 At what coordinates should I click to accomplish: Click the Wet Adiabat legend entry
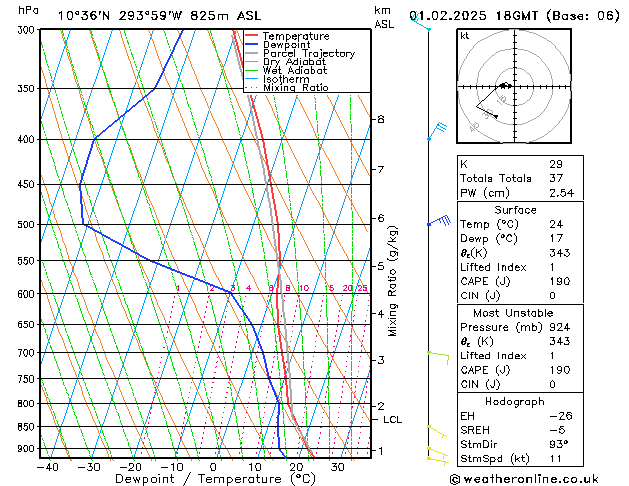[x=286, y=70]
